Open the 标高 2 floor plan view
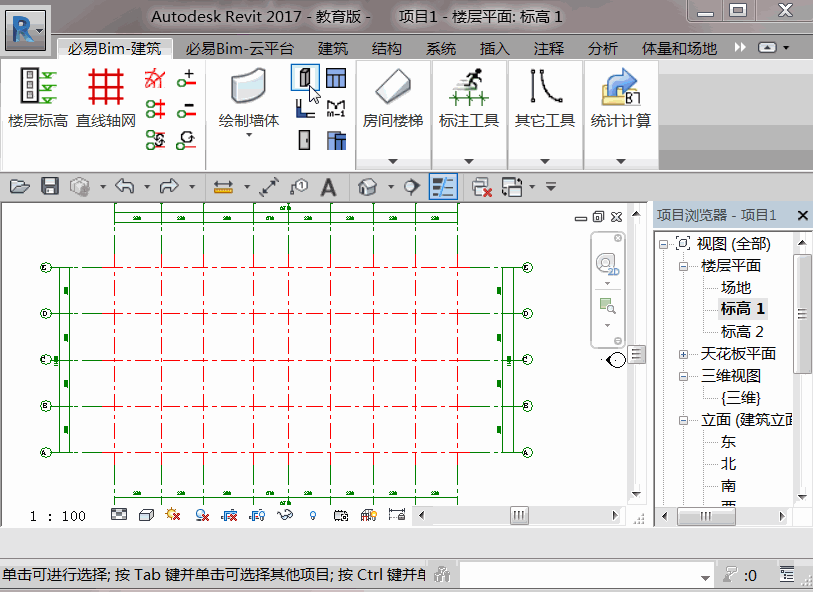This screenshot has width=813, height=592. (742, 331)
